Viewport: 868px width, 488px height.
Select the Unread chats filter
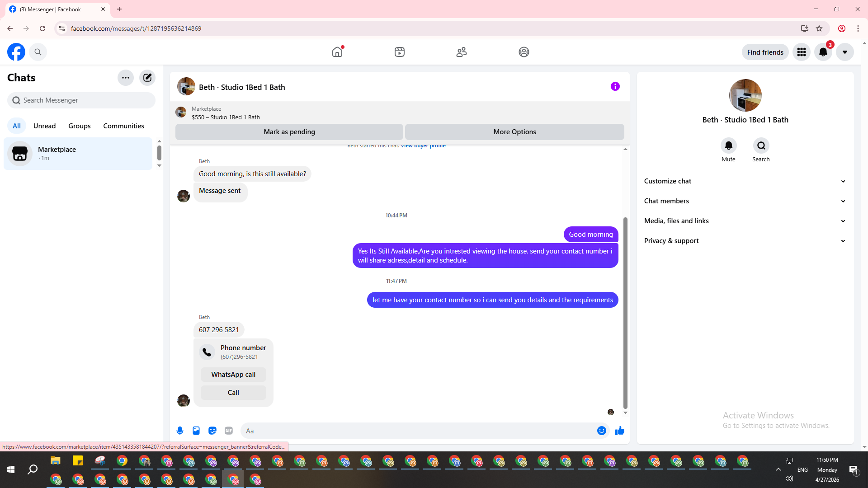(x=44, y=126)
